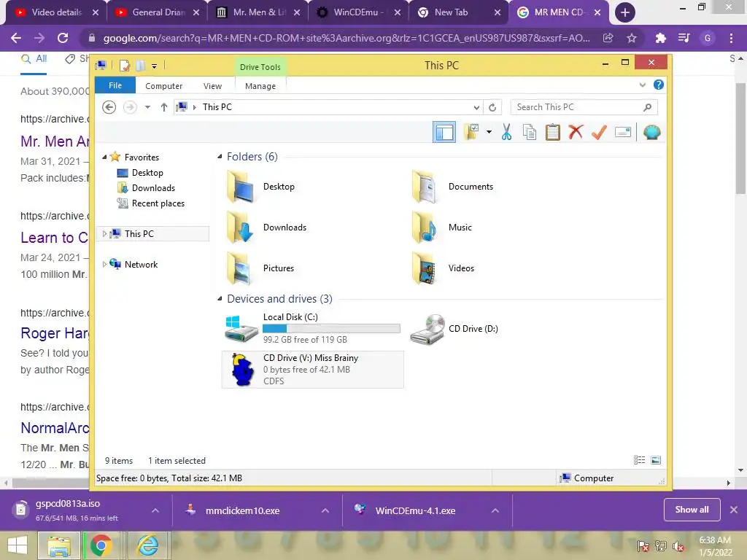Reload the Chrome page
This screenshot has height=560, width=747.
coord(63,38)
